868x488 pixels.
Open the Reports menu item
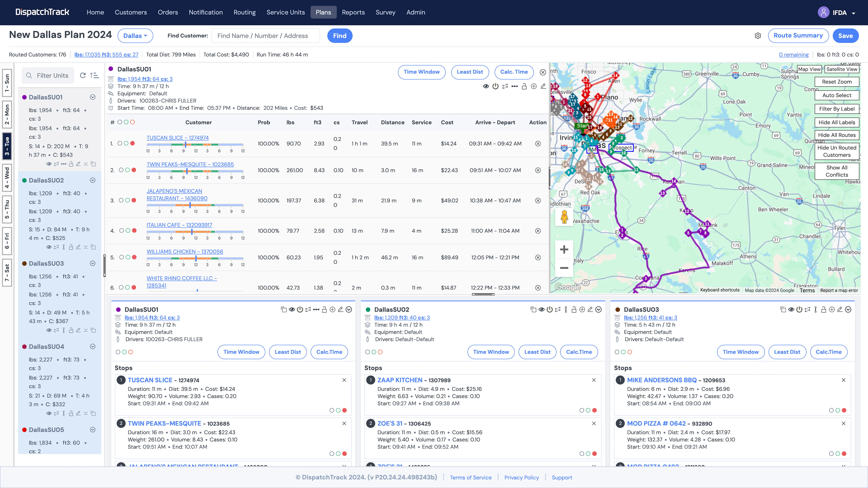tap(353, 12)
